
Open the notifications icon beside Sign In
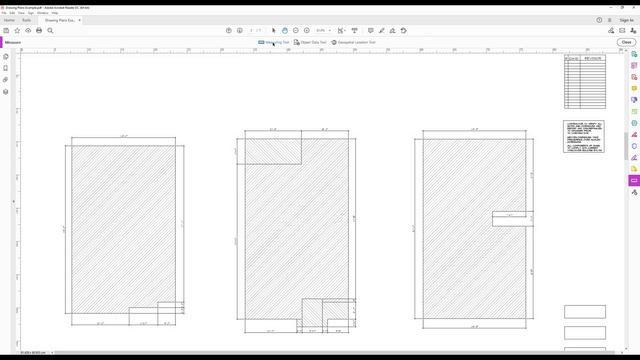610,20
